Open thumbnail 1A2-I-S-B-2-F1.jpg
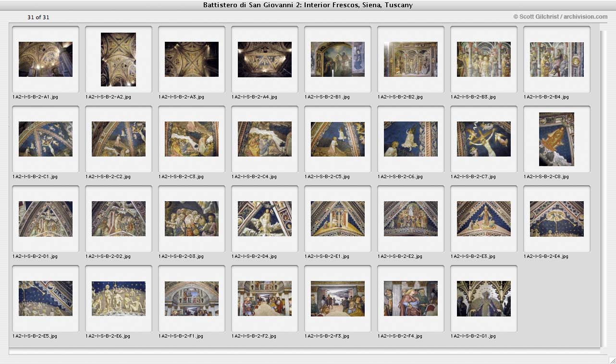Image resolution: width=616 pixels, height=364 pixels. [192, 298]
